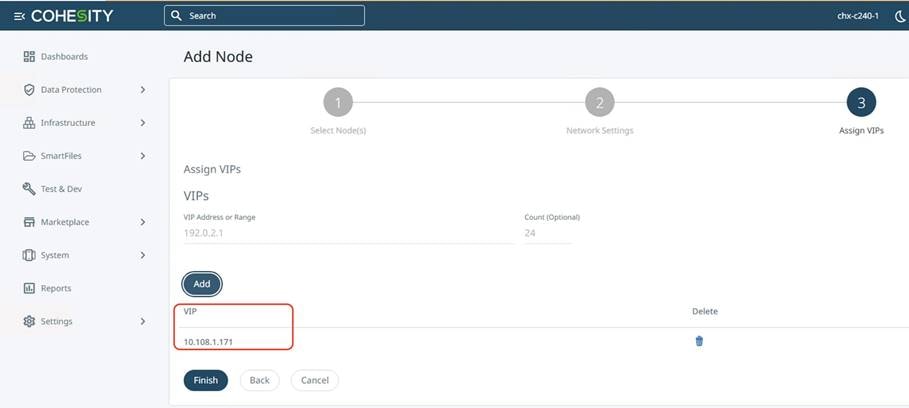Click the Finish button

coord(206,380)
